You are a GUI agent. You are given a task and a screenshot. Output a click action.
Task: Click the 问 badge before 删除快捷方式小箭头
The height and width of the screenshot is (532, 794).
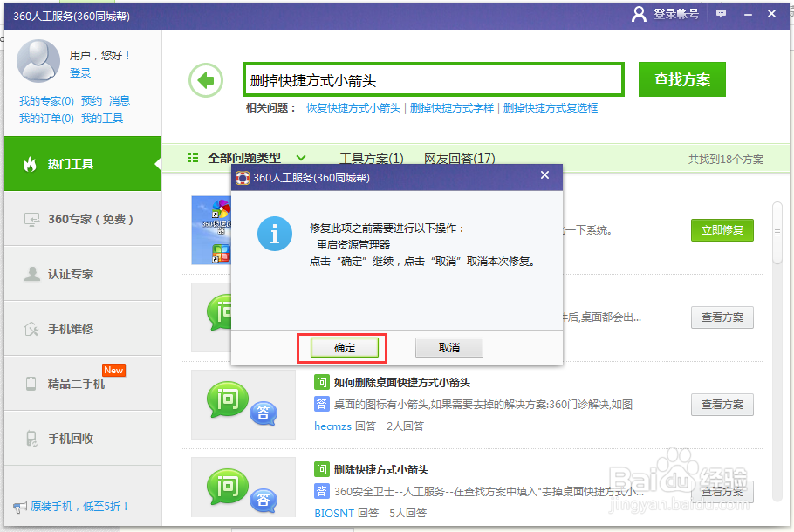tap(322, 469)
